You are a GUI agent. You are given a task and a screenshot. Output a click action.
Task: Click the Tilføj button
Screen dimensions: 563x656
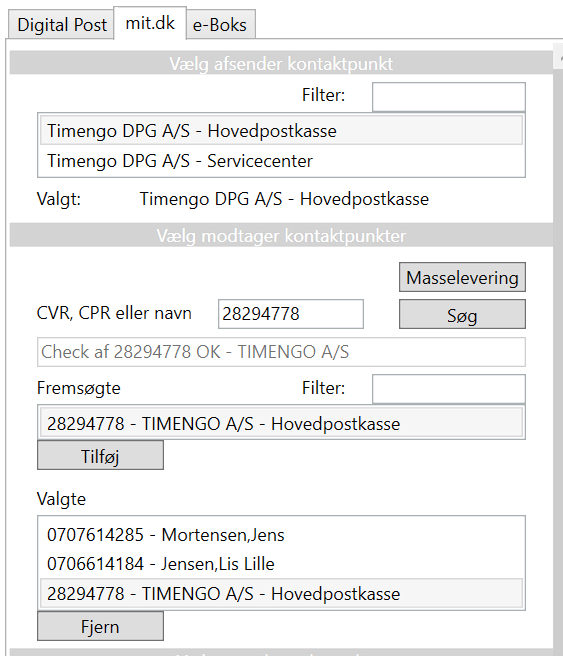[x=100, y=455]
